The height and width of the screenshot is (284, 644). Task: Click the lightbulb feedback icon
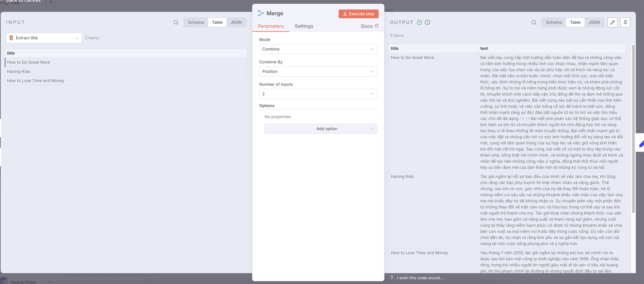coord(392,278)
